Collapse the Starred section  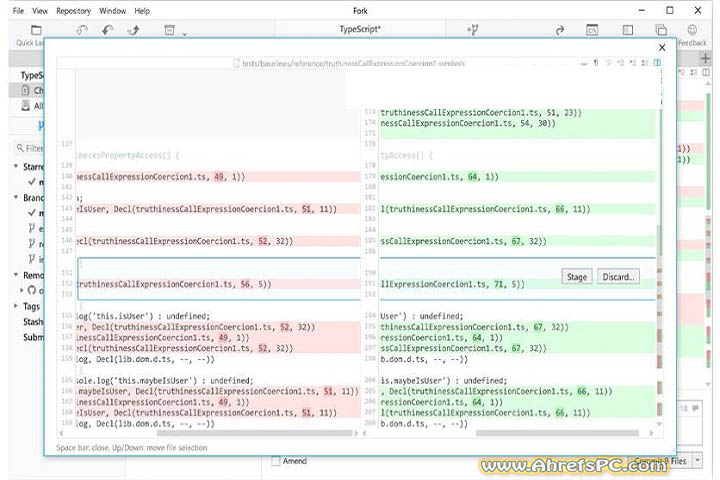tap(16, 166)
